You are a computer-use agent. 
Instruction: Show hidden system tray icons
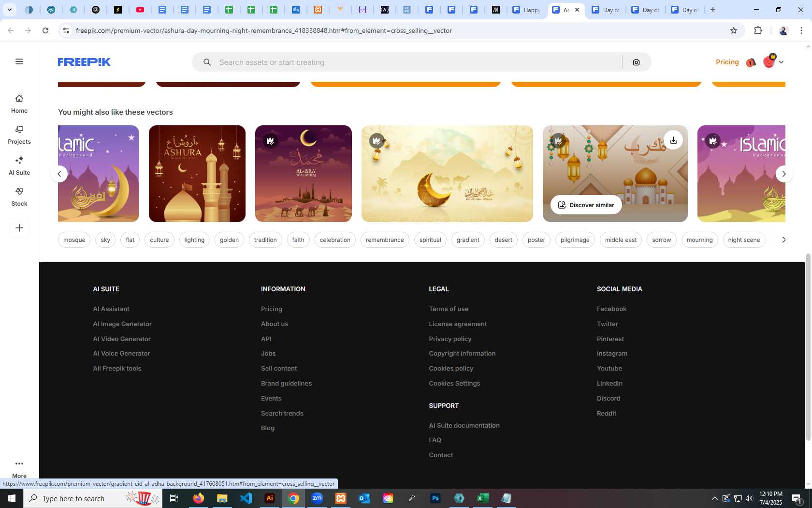pyautogui.click(x=714, y=498)
